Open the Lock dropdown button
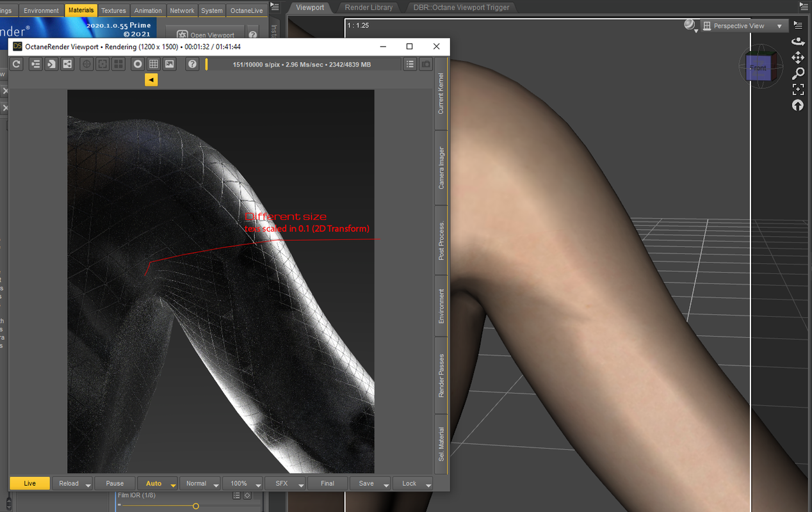The height and width of the screenshot is (512, 812). pyautogui.click(x=412, y=483)
